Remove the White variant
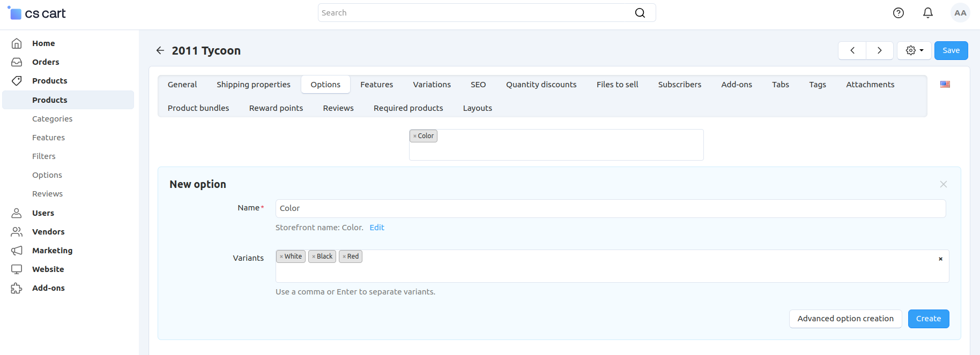The width and height of the screenshot is (980, 355). pyautogui.click(x=281, y=256)
